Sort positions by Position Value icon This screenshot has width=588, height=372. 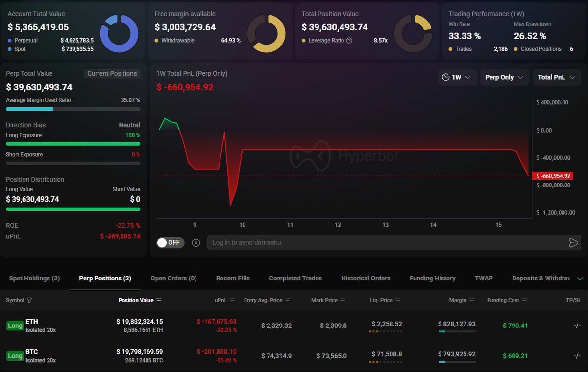click(159, 300)
